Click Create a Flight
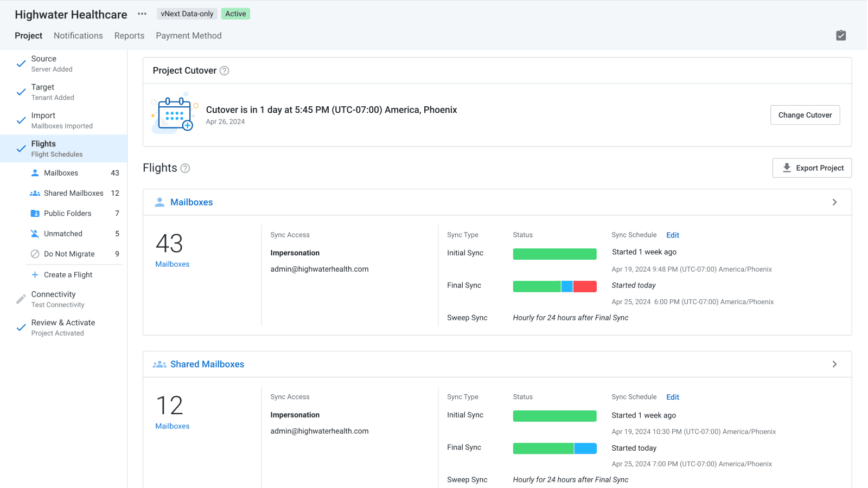Image resolution: width=868 pixels, height=488 pixels. pos(68,275)
